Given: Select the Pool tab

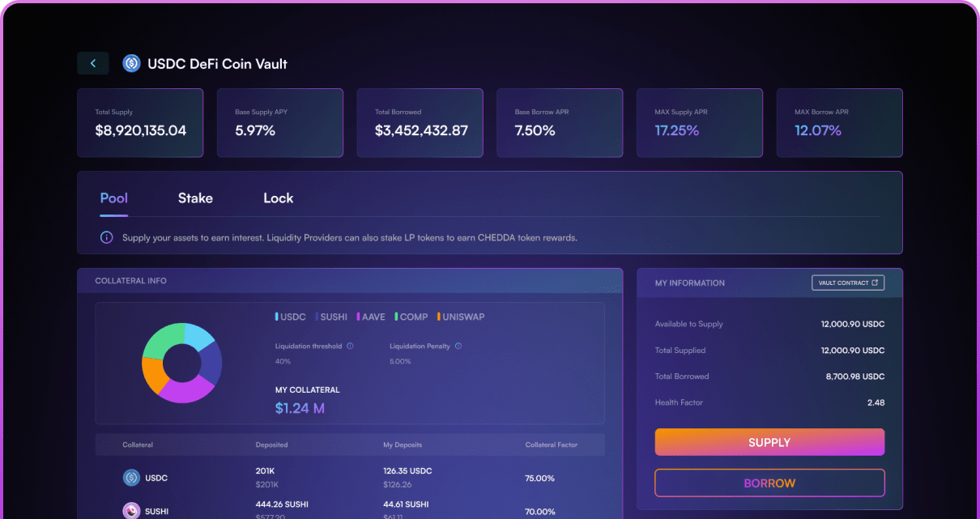Looking at the screenshot, I should coord(113,198).
